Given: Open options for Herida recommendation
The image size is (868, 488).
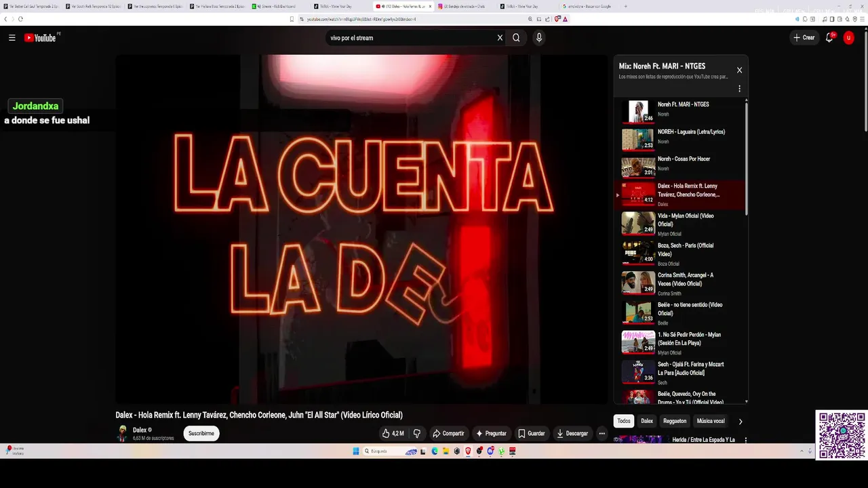Looking at the screenshot, I should [745, 440].
